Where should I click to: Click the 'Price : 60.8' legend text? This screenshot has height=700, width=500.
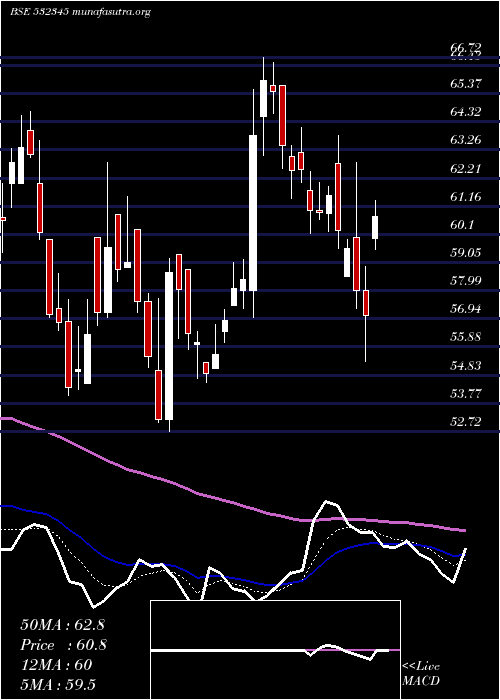click(63, 645)
